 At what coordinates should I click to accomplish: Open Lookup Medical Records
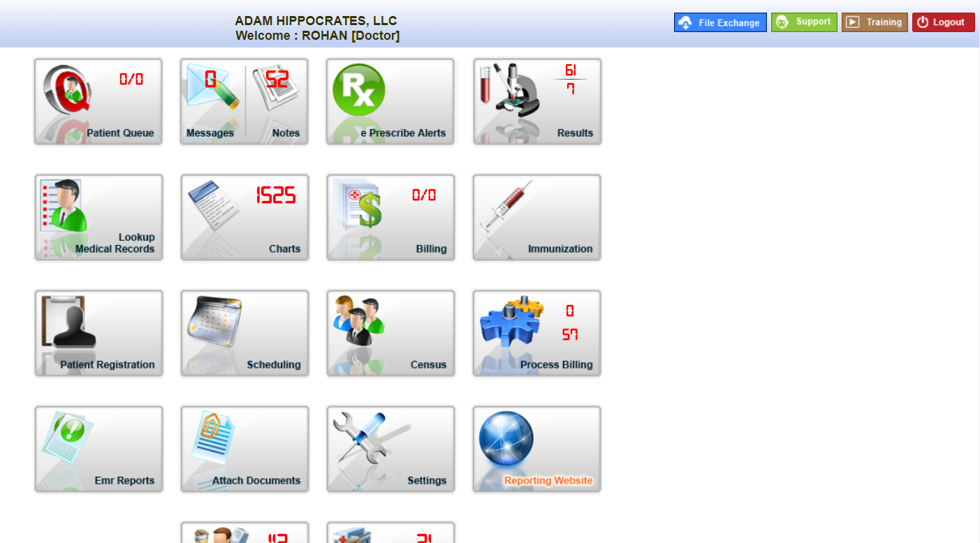coord(98,218)
